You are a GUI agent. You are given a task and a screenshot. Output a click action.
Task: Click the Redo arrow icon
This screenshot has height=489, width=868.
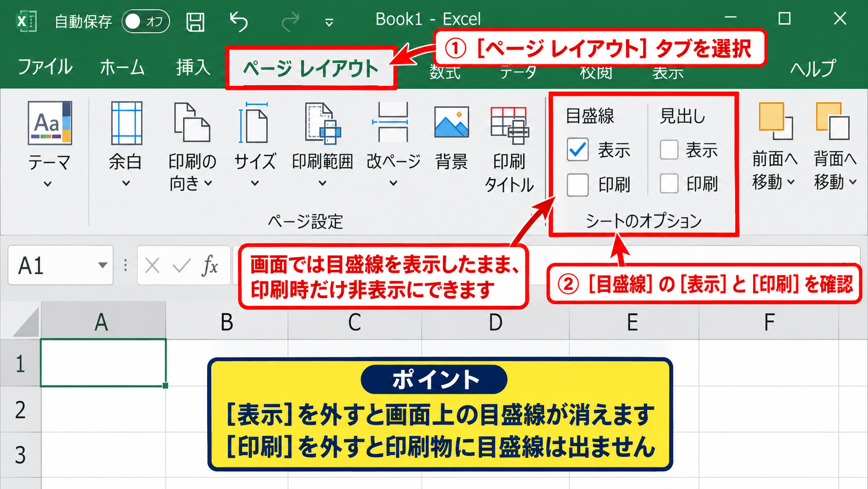[290, 21]
